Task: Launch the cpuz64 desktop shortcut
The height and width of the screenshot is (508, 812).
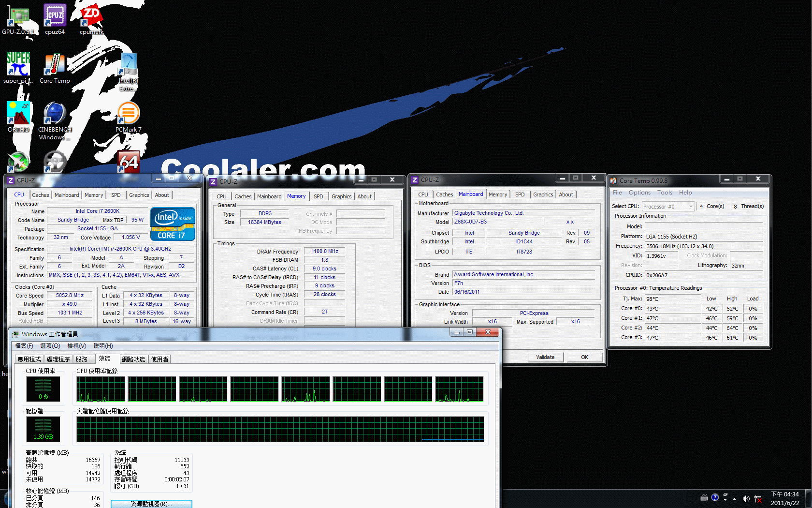Action: tap(55, 19)
